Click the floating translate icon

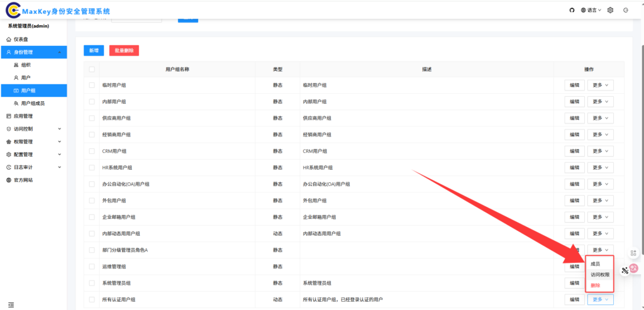(634, 268)
